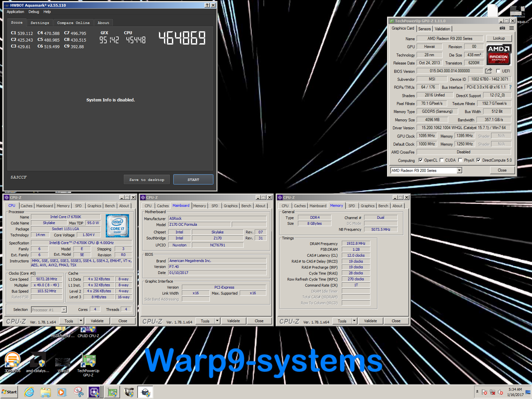Image resolution: width=532 pixels, height=399 pixels.
Task: Click the AMD Radeon Graphics logo
Action: pyautogui.click(x=498, y=55)
